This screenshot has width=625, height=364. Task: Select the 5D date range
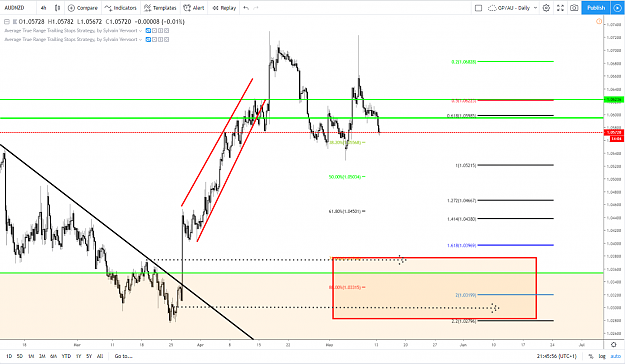[20, 356]
